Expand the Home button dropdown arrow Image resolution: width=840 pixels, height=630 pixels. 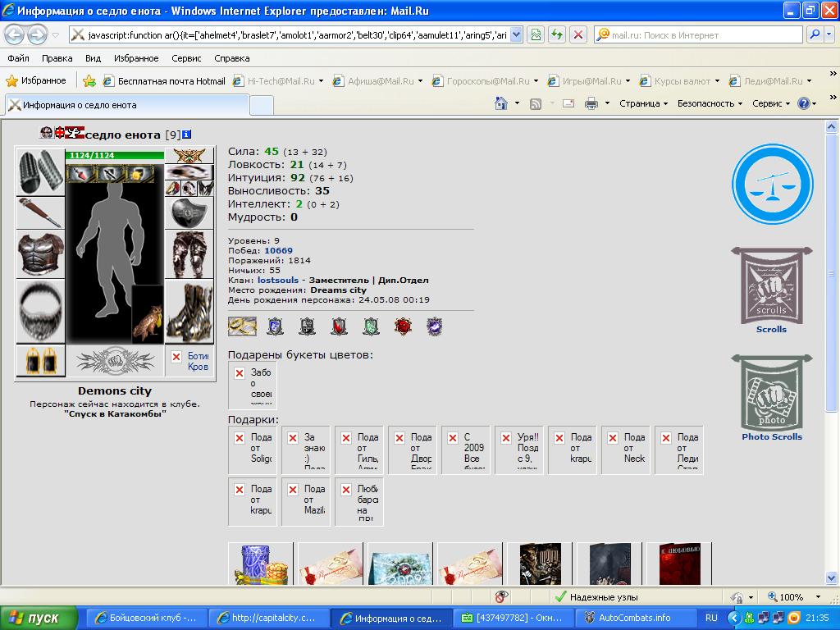coord(517,103)
